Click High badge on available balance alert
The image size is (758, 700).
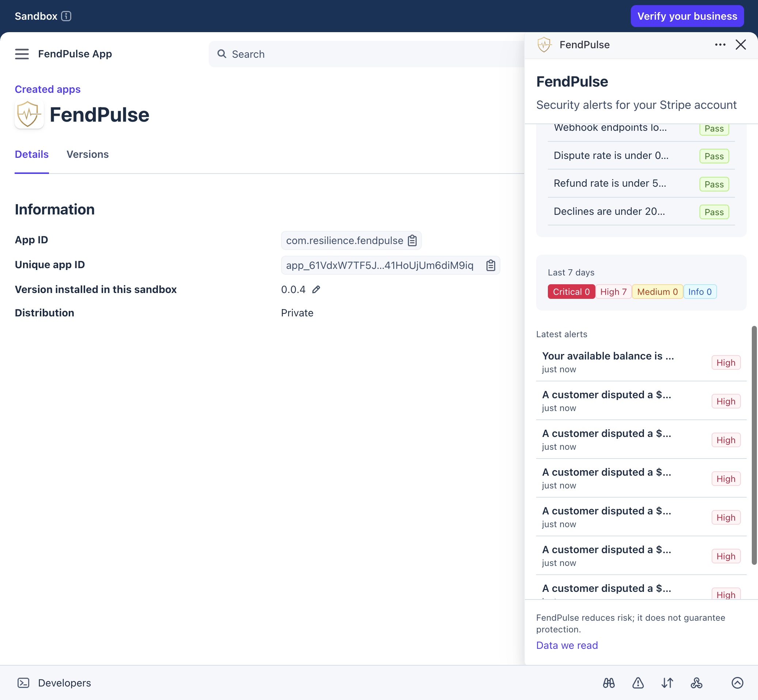[x=726, y=362]
